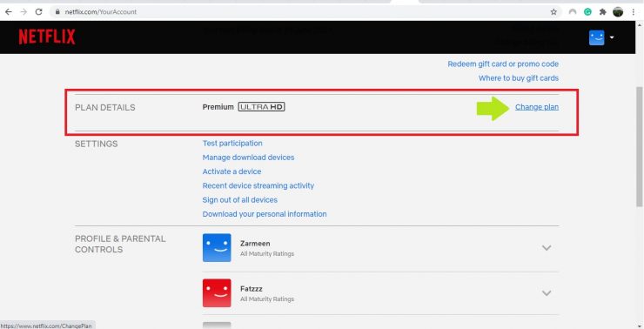
Task: Expand Zarmeen profile settings chevron
Action: click(547, 248)
